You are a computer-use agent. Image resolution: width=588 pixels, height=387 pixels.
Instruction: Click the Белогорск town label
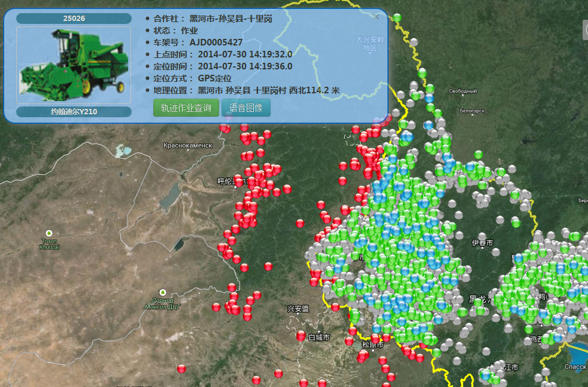pos(472,111)
